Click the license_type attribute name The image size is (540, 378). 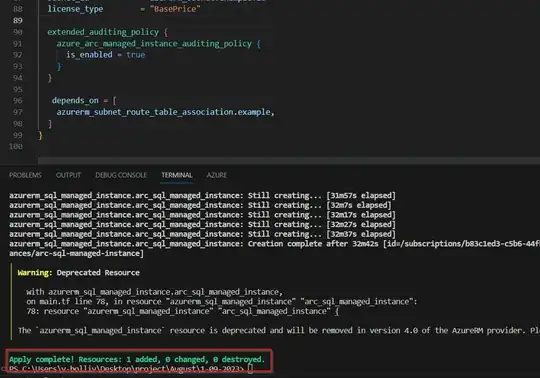75,9
